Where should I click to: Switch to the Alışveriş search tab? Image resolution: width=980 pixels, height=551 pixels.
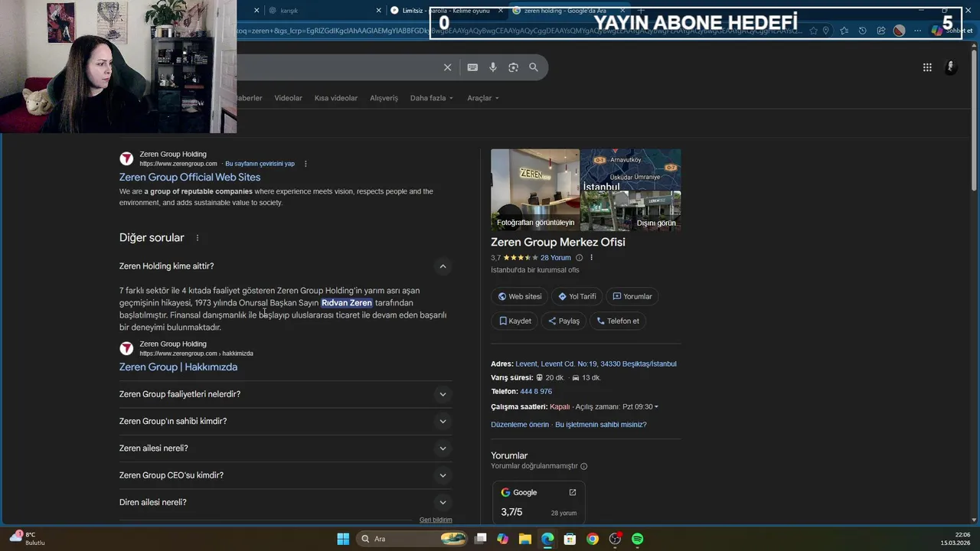coord(384,98)
